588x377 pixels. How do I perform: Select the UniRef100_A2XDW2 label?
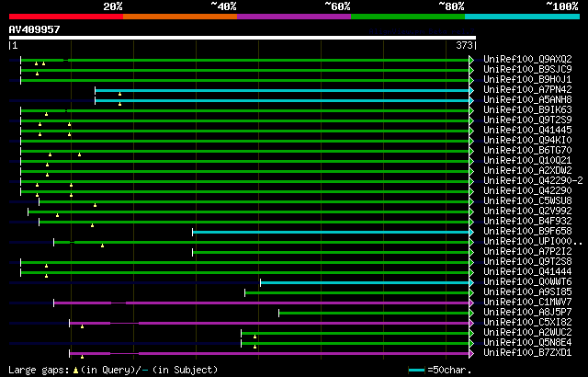click(527, 171)
